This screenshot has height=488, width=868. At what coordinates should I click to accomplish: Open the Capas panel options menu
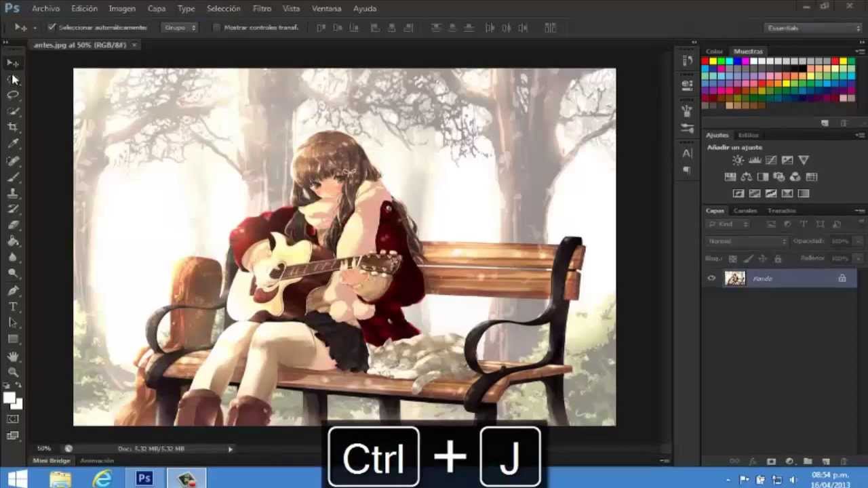[859, 211]
